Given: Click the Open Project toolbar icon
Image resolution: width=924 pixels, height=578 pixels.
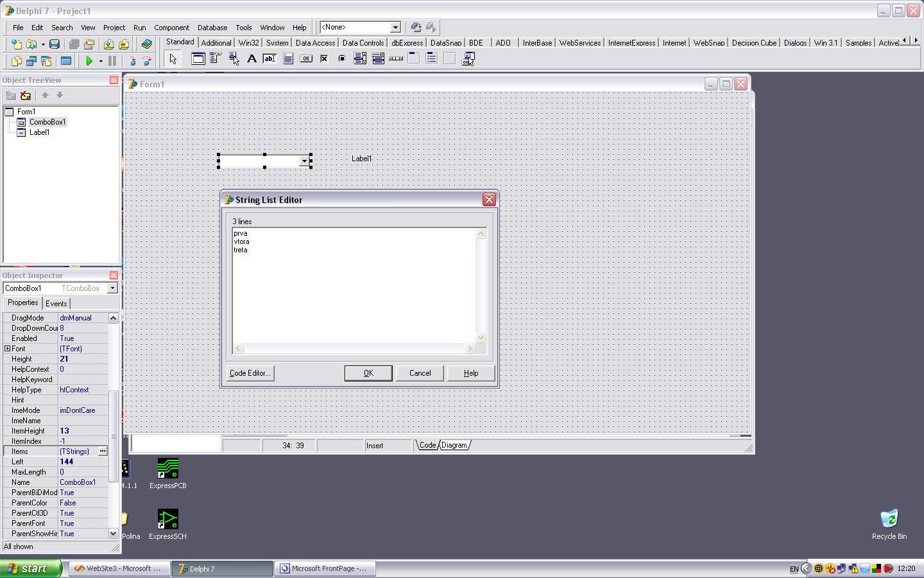Looking at the screenshot, I should (x=89, y=44).
